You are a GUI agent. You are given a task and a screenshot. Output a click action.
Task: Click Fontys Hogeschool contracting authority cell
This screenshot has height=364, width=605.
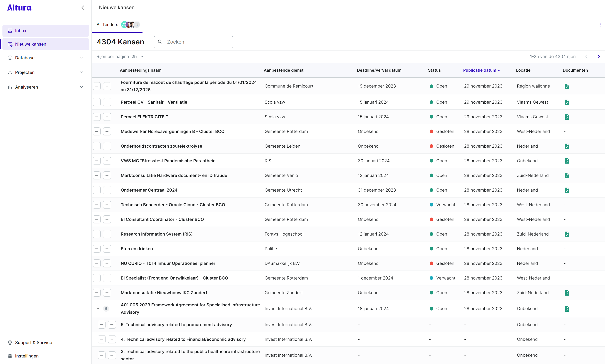click(x=284, y=234)
